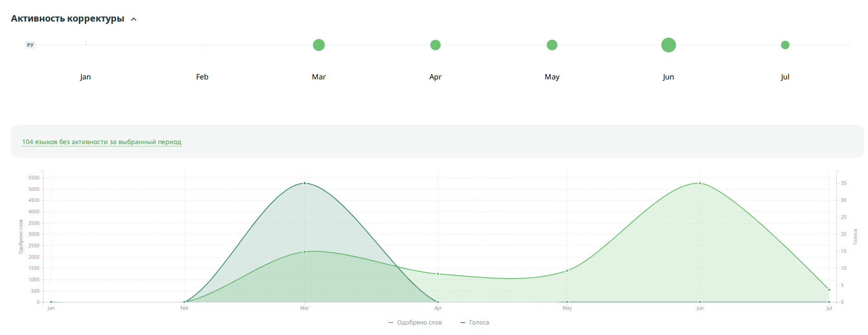Viewport: 868px width, 335px height.
Task: Click the Jan label in bubble timeline
Action: [x=85, y=77]
